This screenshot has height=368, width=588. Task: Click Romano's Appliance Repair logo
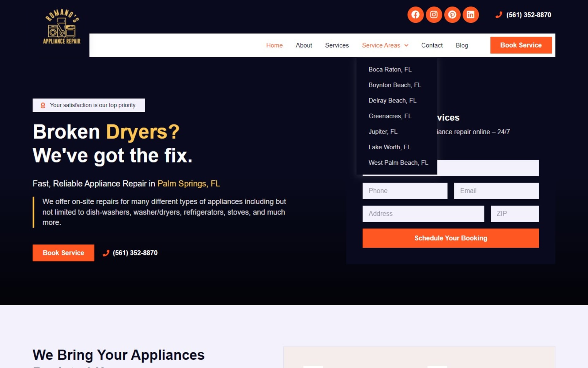click(62, 27)
